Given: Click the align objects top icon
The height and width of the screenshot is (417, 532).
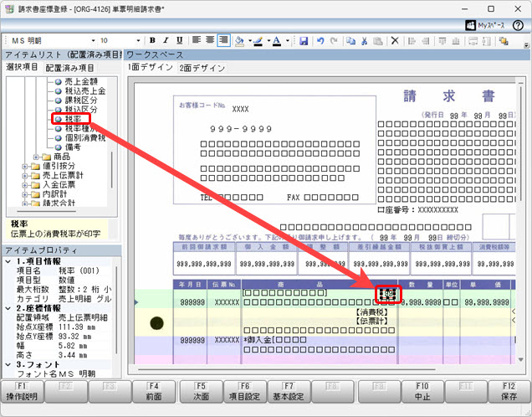Looking at the screenshot, I should [442, 41].
